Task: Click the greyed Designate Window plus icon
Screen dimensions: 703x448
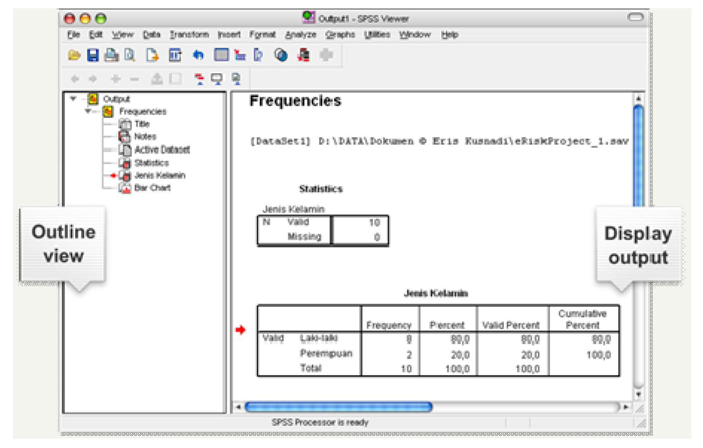Action: [x=326, y=55]
